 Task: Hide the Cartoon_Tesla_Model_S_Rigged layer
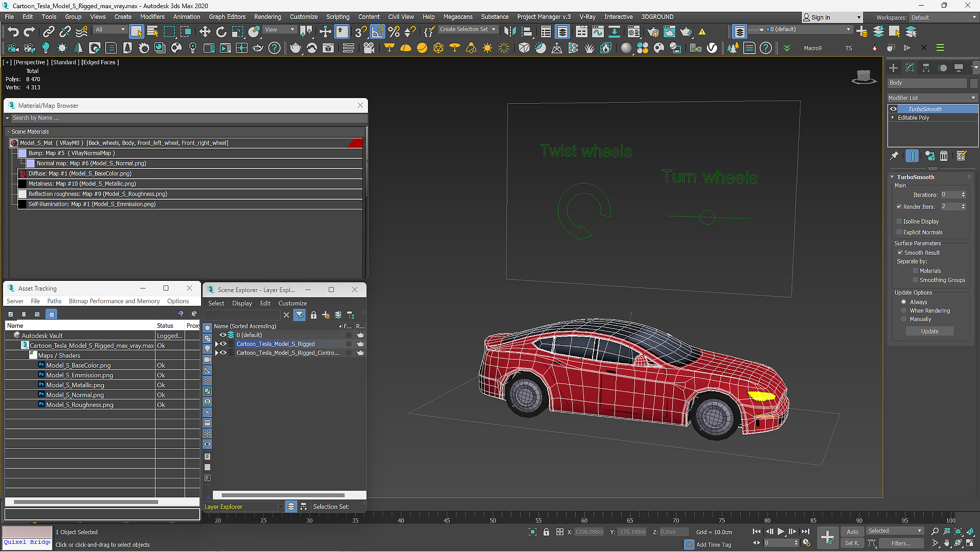223,344
